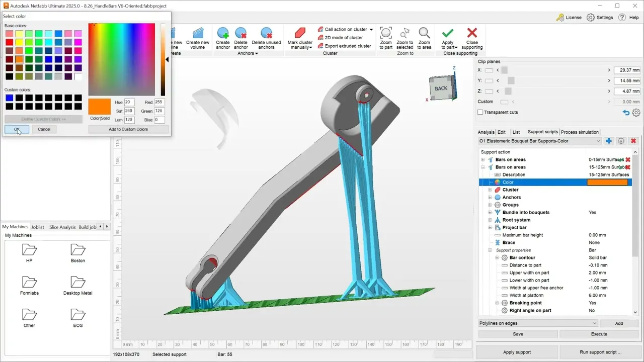644x362 pixels.
Task: Click the Zoom to selected icon
Action: (405, 33)
